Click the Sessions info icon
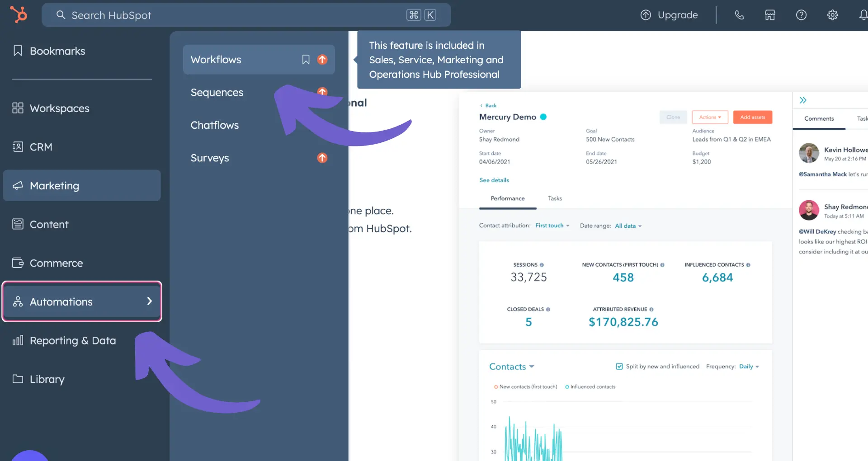868x461 pixels. coord(542,265)
